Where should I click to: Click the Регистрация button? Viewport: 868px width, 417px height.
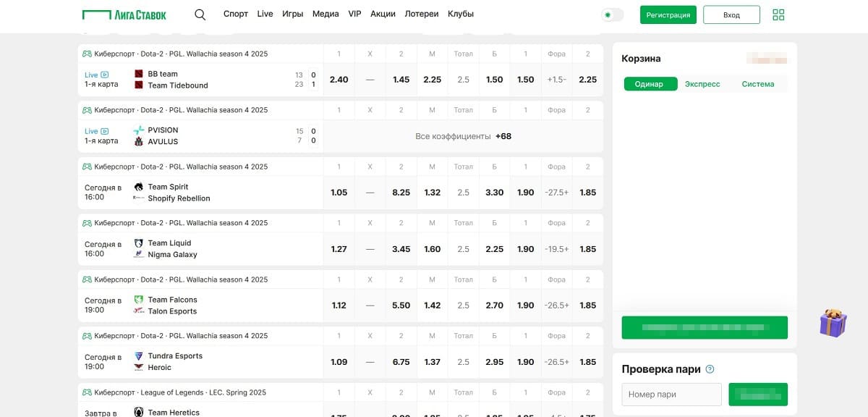[x=668, y=14]
